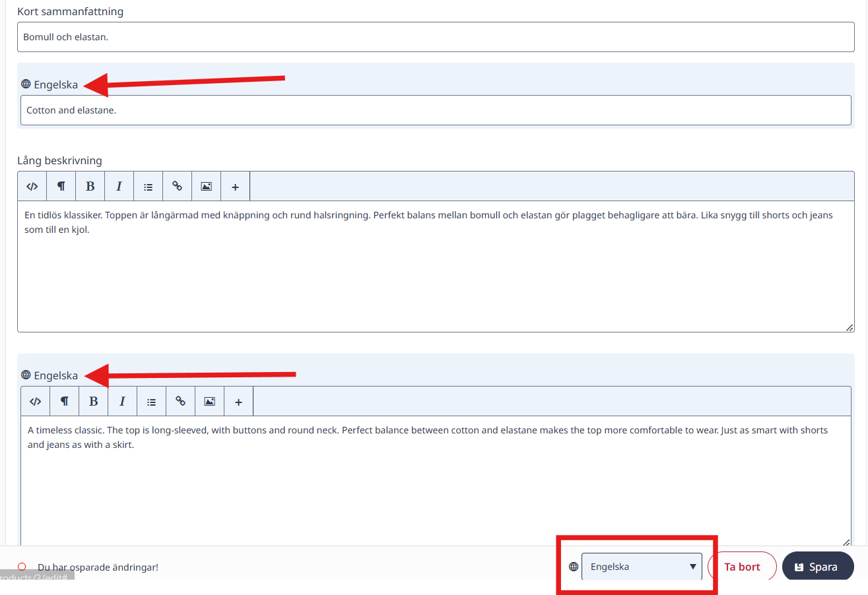Screen dimensions: 868x595
Task: Click the globe icon beside the footer language dropdown
Action: point(574,567)
